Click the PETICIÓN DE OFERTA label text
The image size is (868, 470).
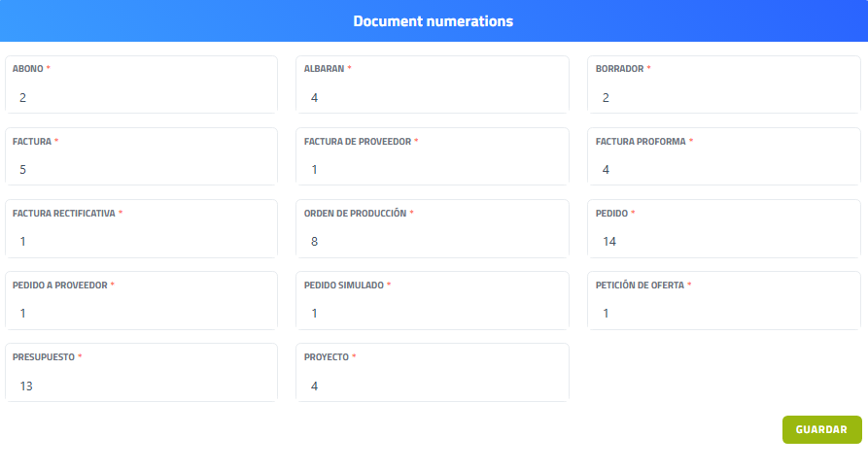(x=641, y=285)
